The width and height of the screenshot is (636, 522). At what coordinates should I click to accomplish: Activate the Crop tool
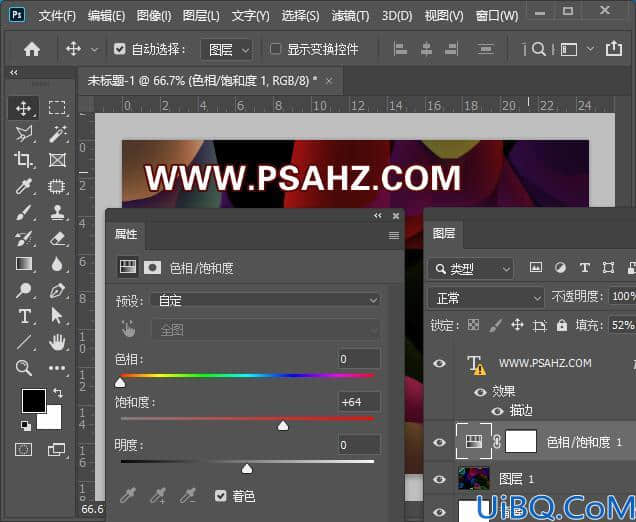tap(23, 160)
